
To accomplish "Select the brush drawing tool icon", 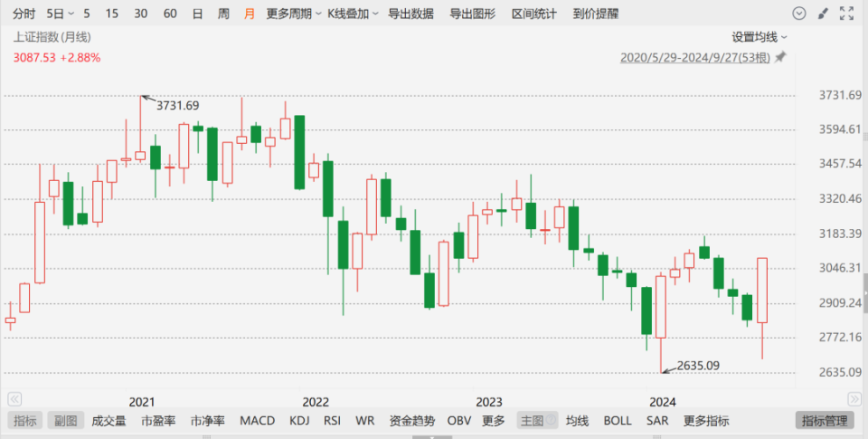I will click(x=823, y=14).
